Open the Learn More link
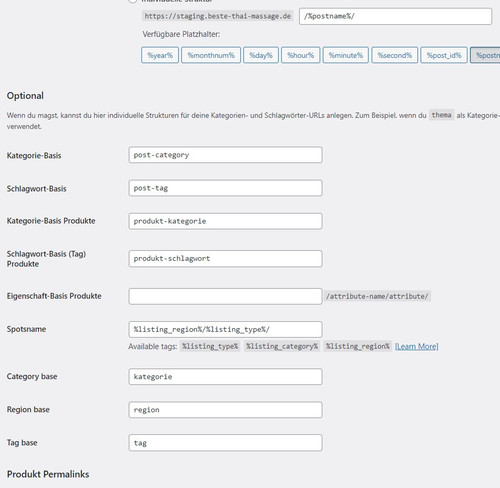The image size is (500, 488). (x=416, y=346)
